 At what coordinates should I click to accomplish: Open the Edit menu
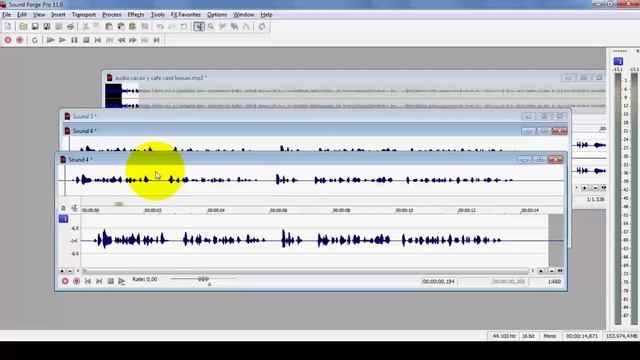click(22, 15)
